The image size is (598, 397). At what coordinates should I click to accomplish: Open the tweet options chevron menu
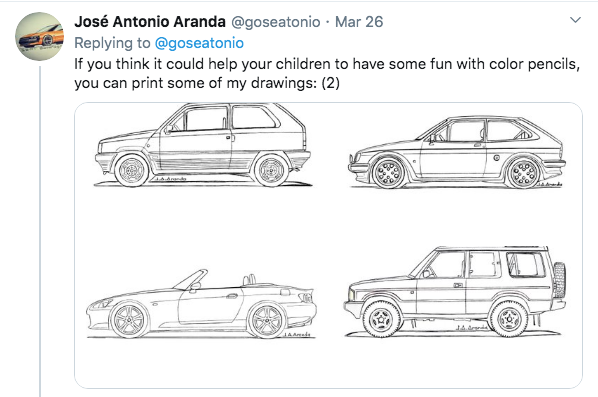[x=575, y=20]
